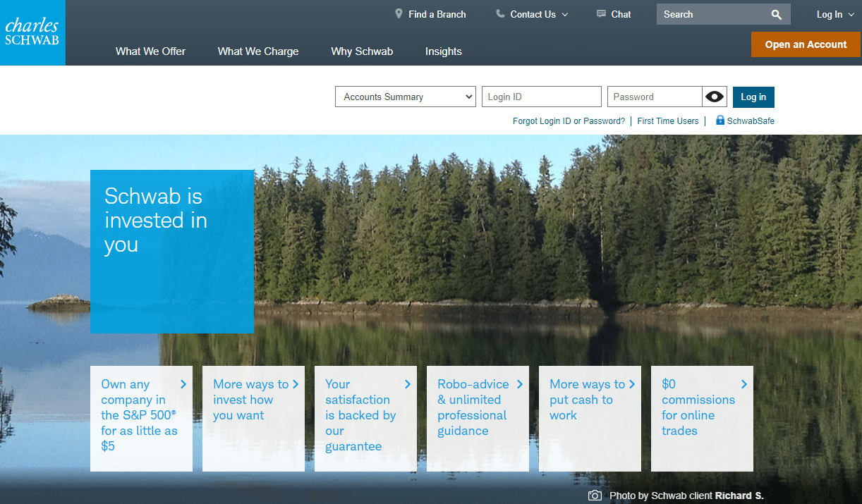Open the Insights menu
Screen dimensions: 862x504
click(x=444, y=51)
